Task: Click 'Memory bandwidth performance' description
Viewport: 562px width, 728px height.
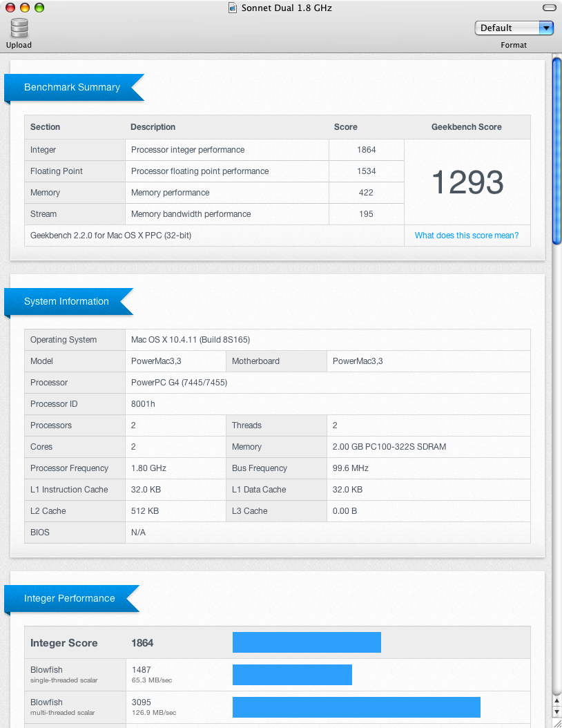Action: tap(191, 214)
